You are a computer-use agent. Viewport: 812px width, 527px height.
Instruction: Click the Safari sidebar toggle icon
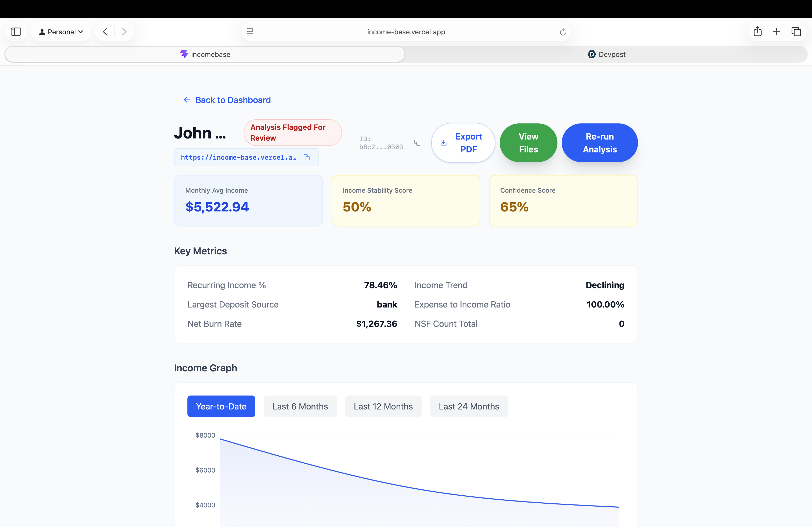[16, 32]
